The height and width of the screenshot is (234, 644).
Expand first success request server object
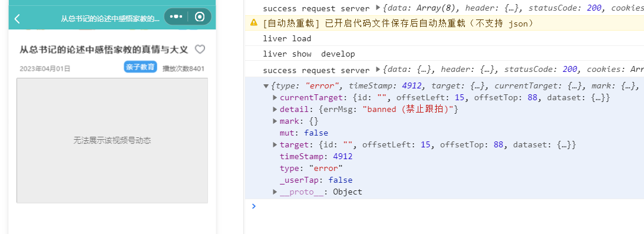(378, 8)
